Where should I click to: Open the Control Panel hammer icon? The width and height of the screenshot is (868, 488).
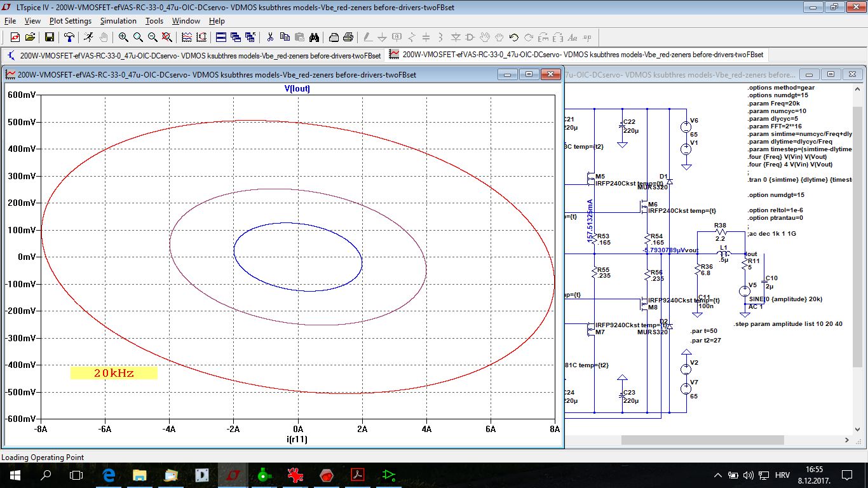point(69,37)
